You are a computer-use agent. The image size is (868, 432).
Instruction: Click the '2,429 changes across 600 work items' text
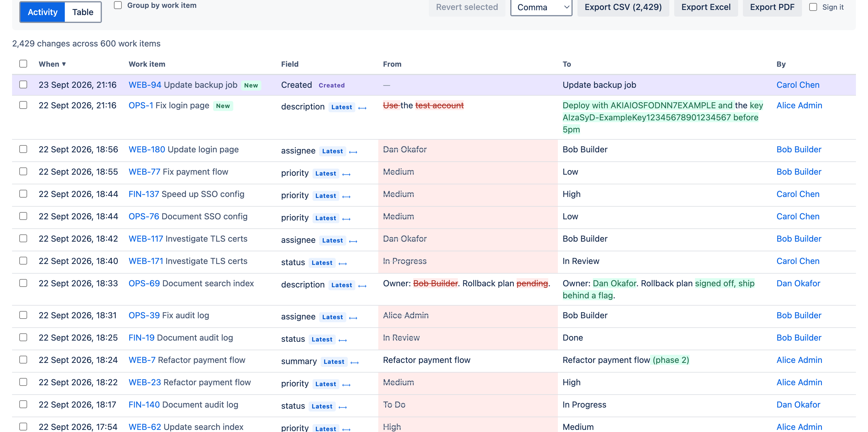(x=86, y=43)
